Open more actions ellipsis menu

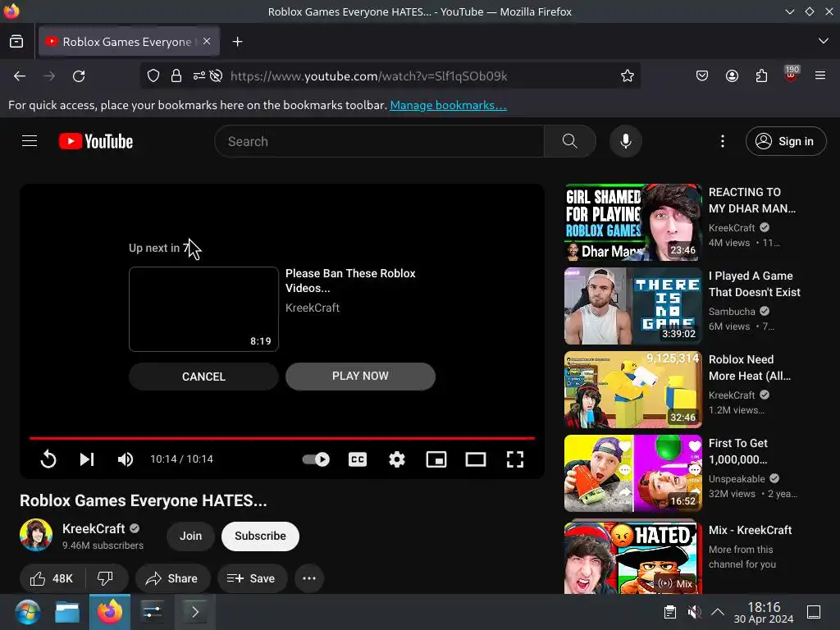309,578
